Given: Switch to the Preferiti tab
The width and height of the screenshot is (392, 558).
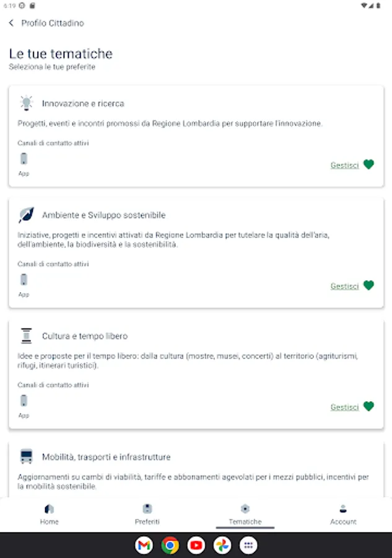Looking at the screenshot, I should (x=147, y=514).
